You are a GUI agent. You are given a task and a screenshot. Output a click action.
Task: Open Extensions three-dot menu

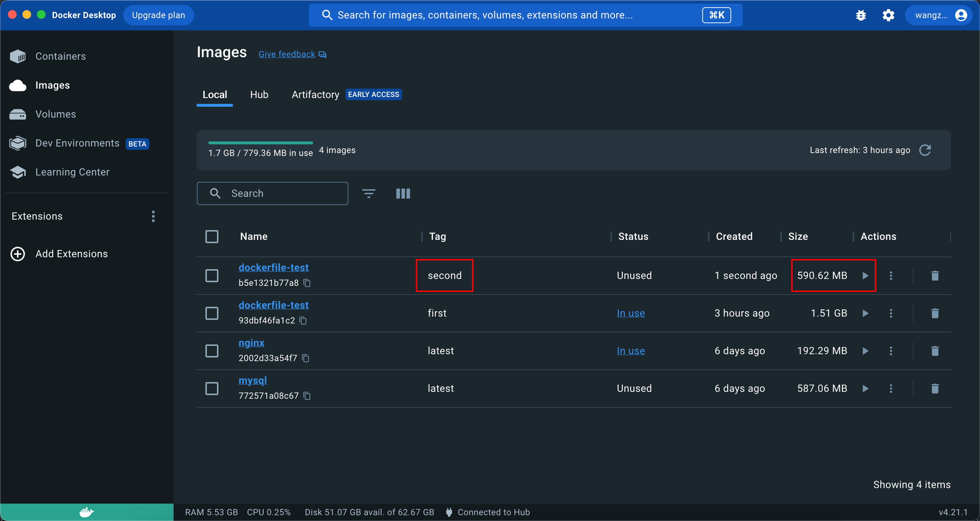tap(153, 216)
